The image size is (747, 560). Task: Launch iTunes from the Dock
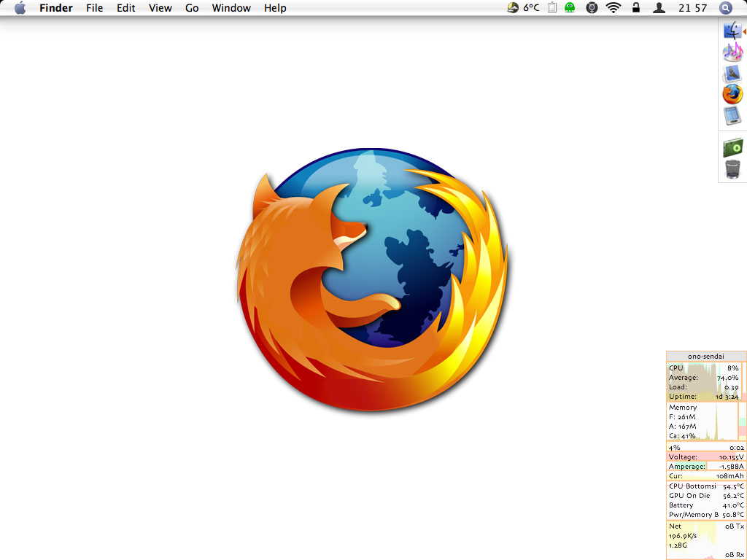[x=732, y=52]
